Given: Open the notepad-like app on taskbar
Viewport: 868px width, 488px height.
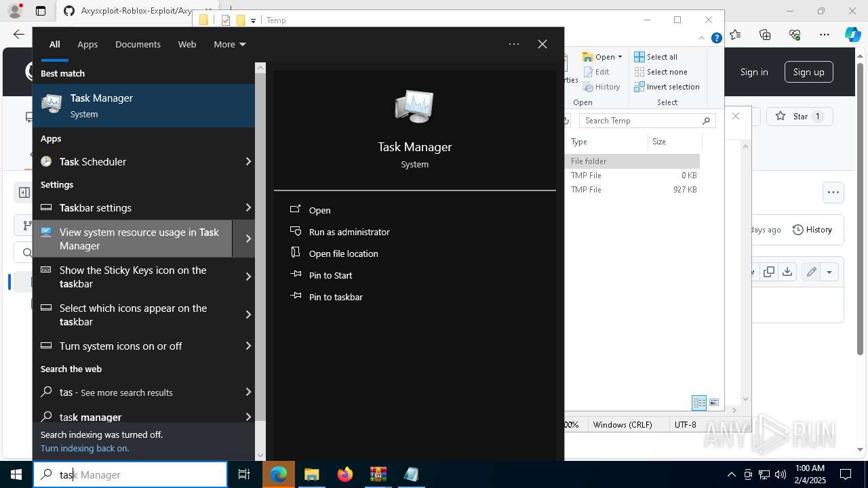Looking at the screenshot, I should click(411, 474).
